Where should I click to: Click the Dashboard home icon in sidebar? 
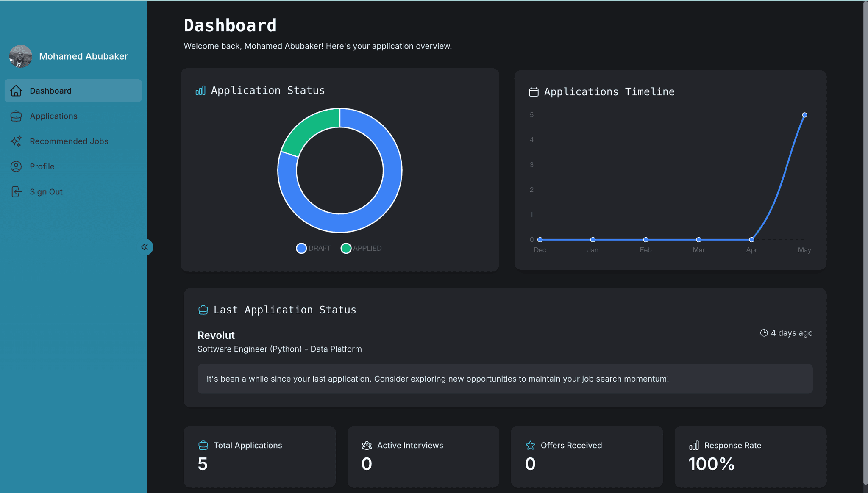(16, 91)
